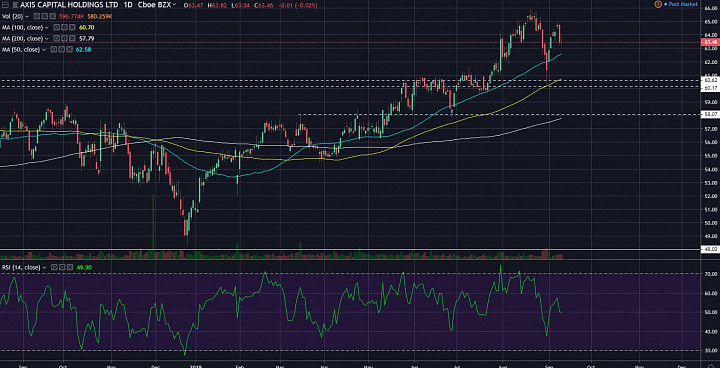Click the 66.00 price scale label

[x=711, y=8]
